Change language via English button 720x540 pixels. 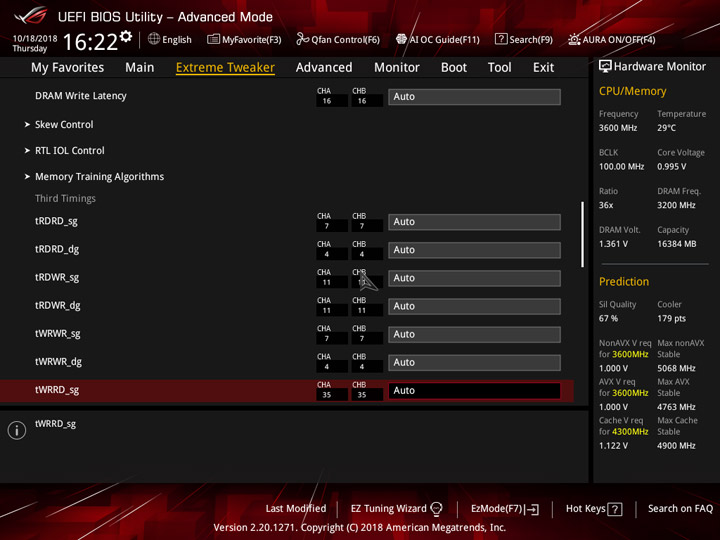pyautogui.click(x=170, y=39)
